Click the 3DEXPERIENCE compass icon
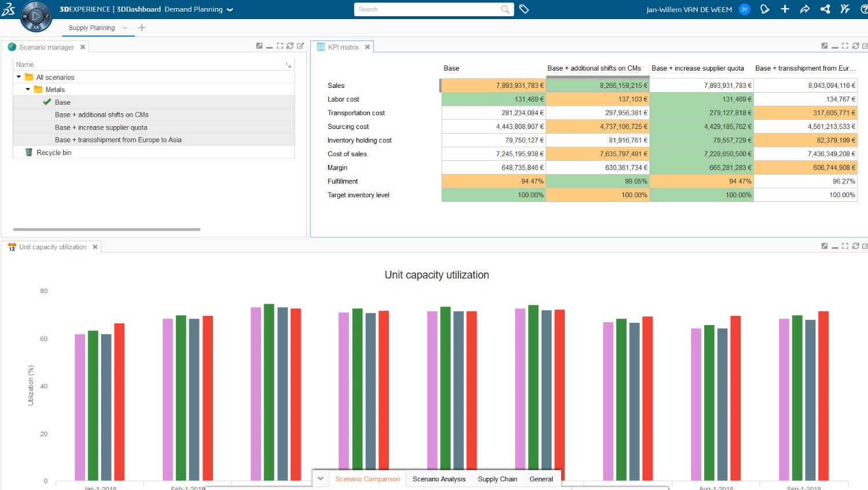The image size is (868, 490). pos(35,16)
